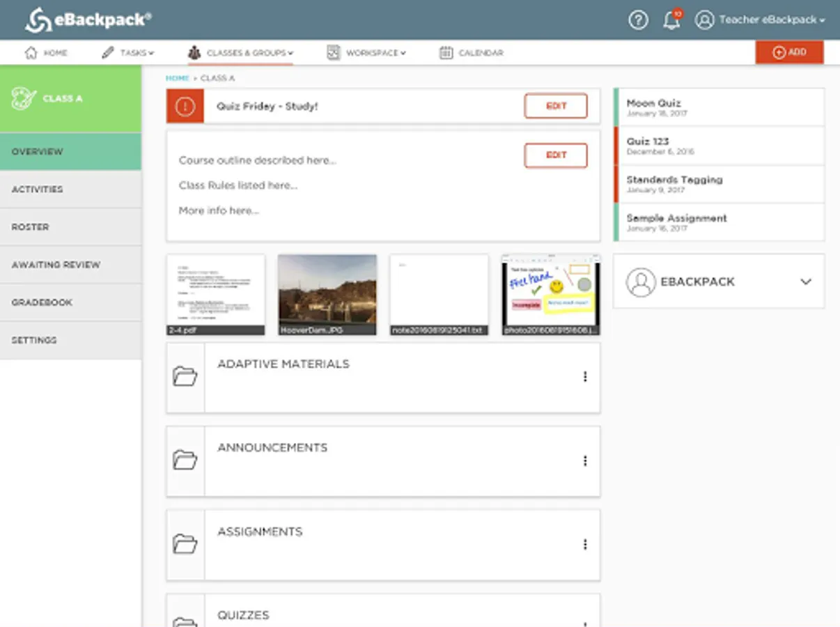Click the Home breadcrumb link

[177, 78]
